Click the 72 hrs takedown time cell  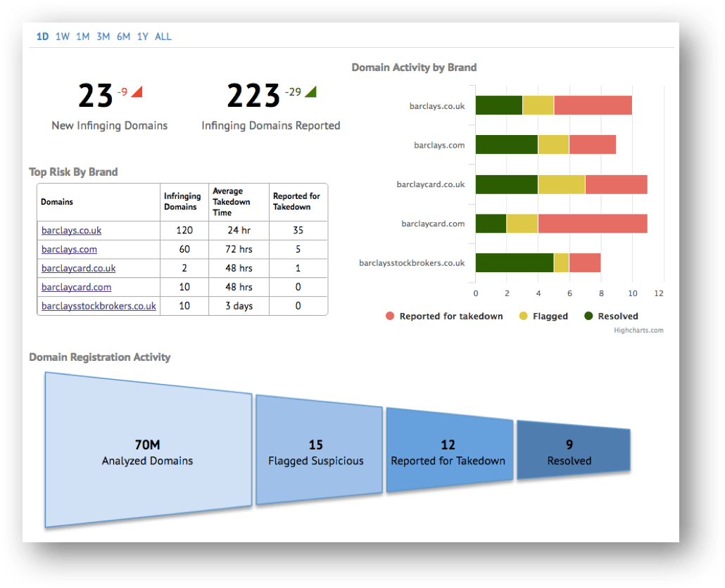pos(239,249)
